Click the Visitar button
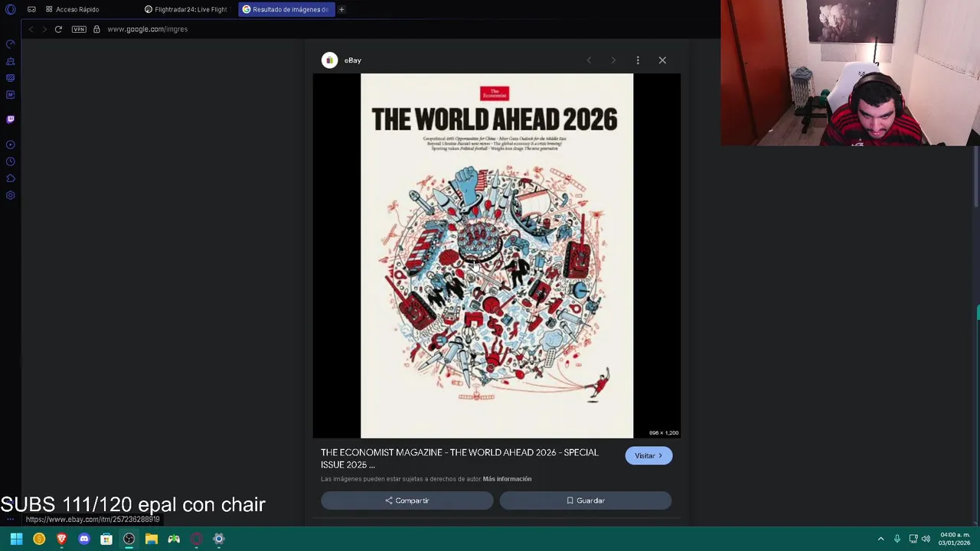Image resolution: width=980 pixels, height=551 pixels. (648, 456)
